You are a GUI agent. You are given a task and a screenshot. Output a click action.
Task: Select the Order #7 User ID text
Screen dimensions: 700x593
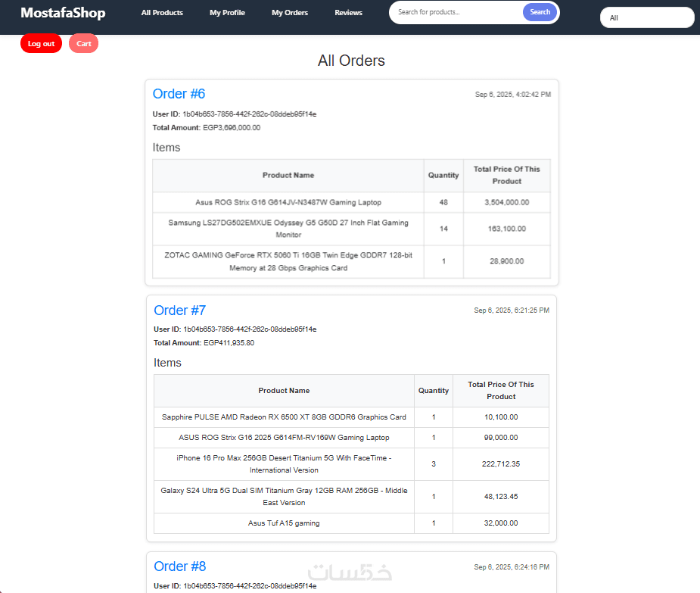(x=235, y=329)
